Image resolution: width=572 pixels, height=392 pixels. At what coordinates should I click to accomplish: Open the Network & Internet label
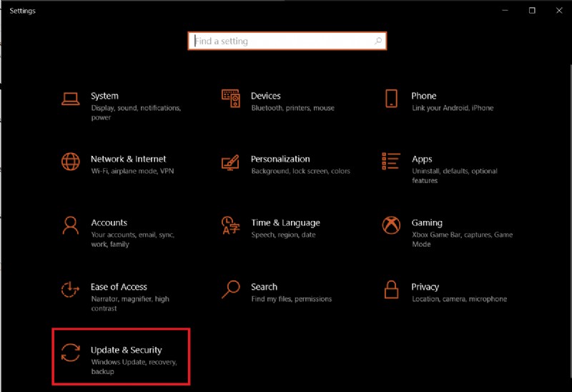coord(128,159)
